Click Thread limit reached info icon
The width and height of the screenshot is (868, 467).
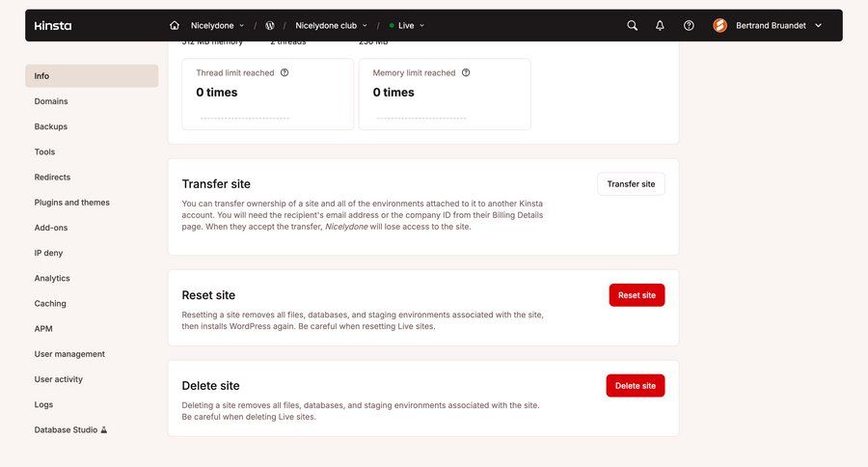285,72
